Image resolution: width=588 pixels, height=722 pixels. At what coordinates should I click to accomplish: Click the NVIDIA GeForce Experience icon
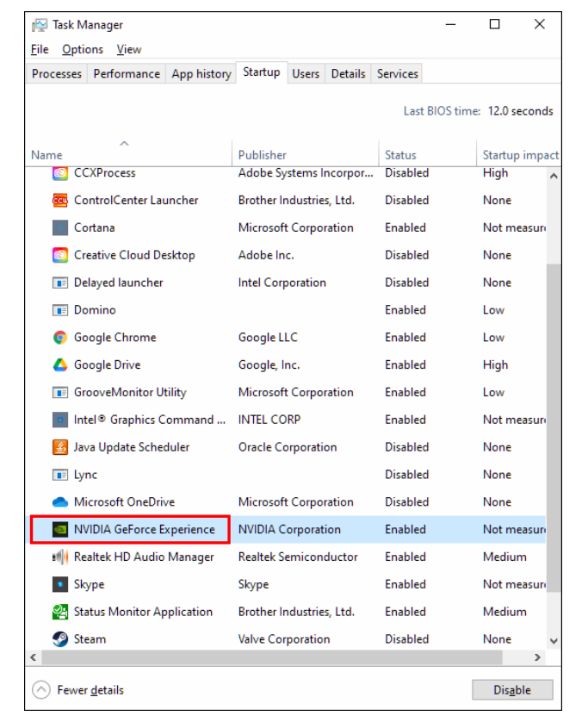point(60,530)
